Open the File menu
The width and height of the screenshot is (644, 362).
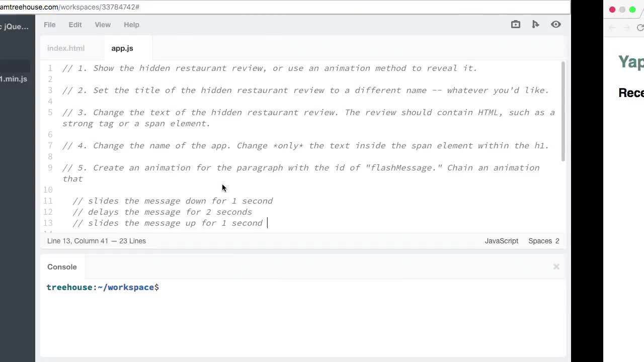[49, 25]
